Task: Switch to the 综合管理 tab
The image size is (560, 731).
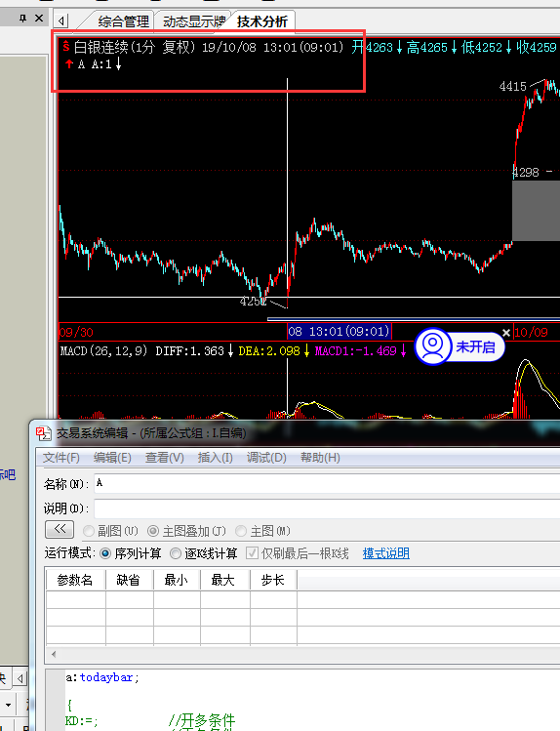Action: pyautogui.click(x=124, y=21)
